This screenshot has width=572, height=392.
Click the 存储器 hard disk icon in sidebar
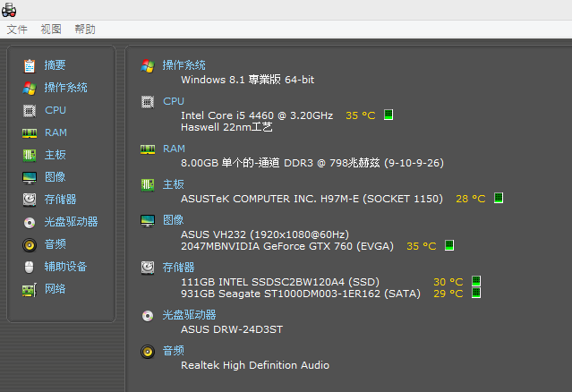(x=30, y=200)
